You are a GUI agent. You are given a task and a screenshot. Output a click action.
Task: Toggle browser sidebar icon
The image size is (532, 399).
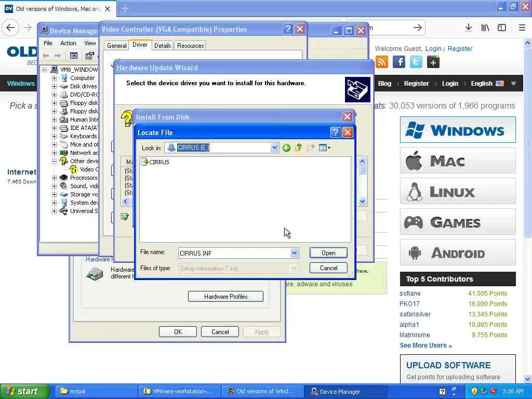pyautogui.click(x=502, y=28)
